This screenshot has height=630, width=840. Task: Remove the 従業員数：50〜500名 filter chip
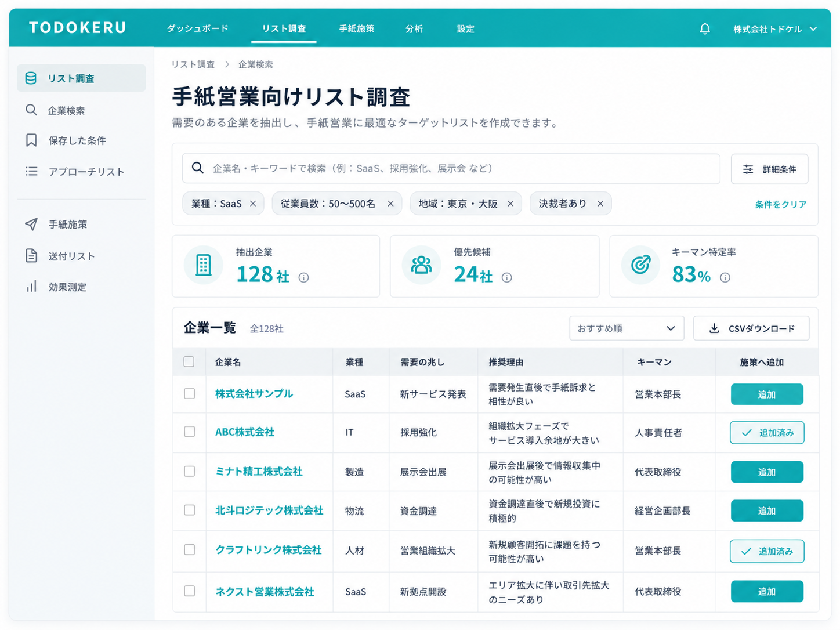point(390,204)
